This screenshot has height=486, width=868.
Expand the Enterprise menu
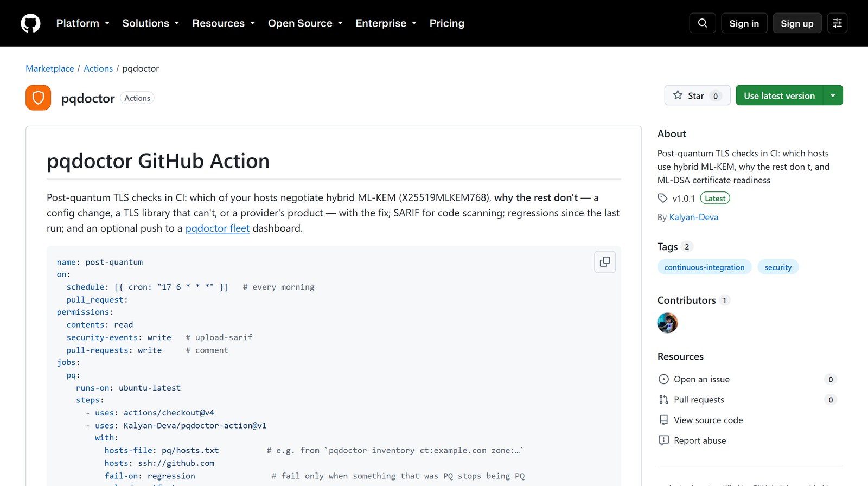pos(386,23)
